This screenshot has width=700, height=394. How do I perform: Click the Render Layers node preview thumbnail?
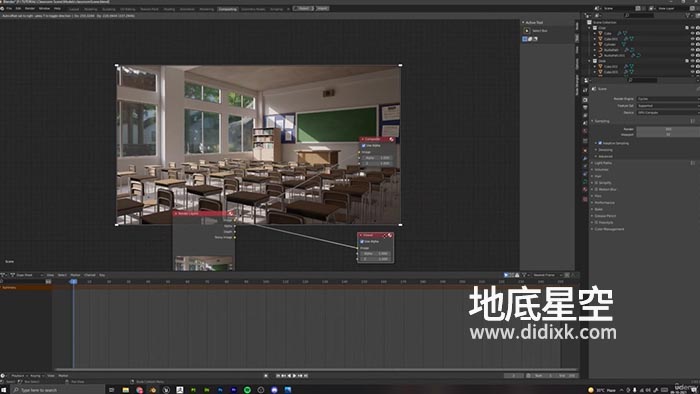coord(204,263)
